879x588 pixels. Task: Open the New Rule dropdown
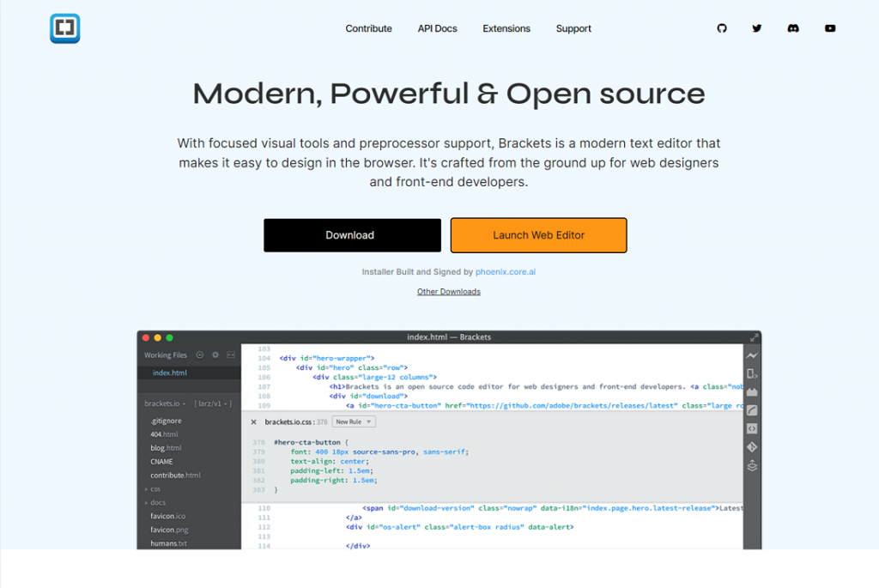coord(353,421)
